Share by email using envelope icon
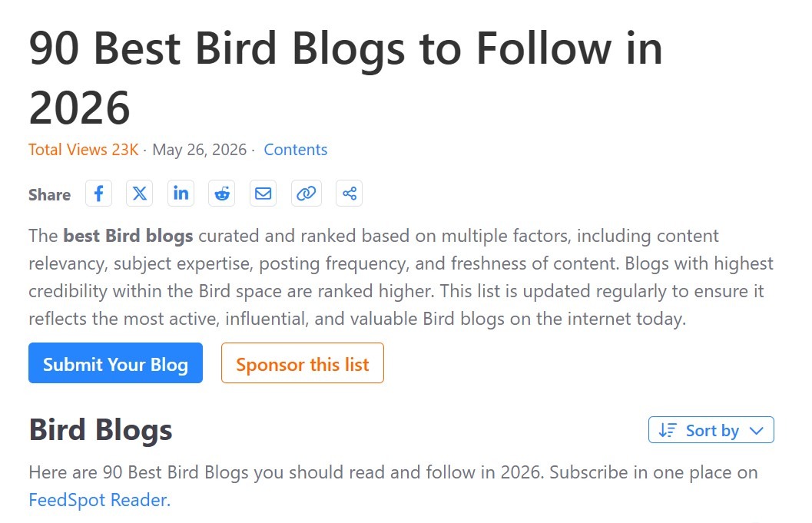 (x=263, y=194)
